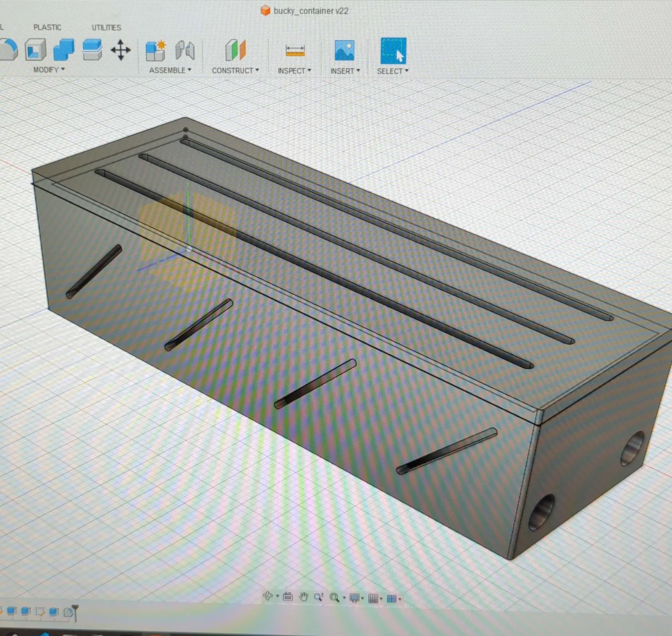The height and width of the screenshot is (636, 672).
Task: Click the Zoom magnifier icon
Action: pos(319,597)
